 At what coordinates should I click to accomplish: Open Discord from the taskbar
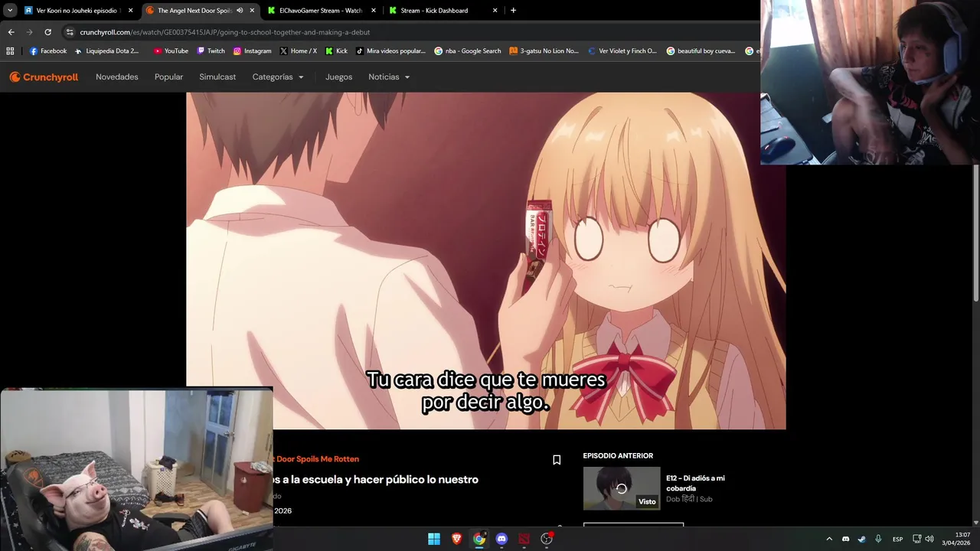[x=501, y=539]
